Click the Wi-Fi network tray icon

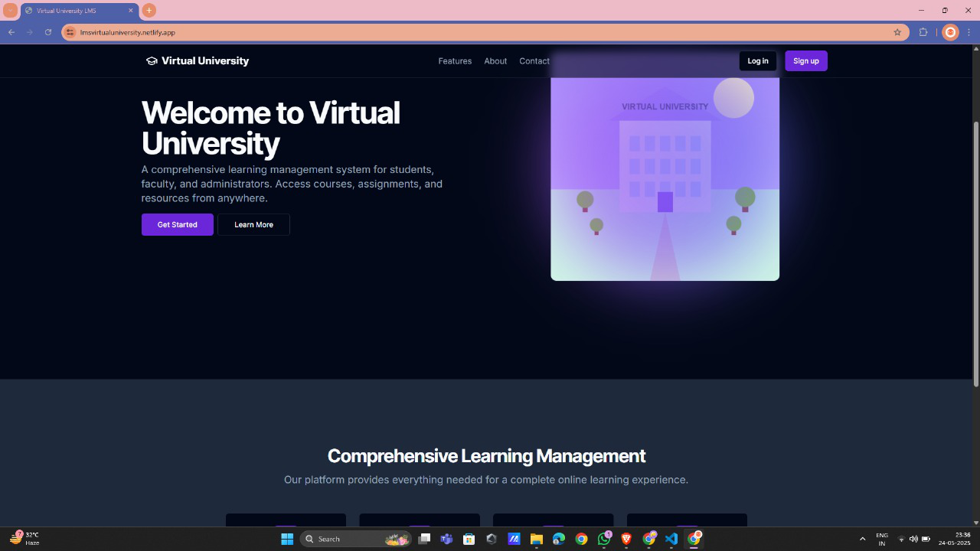pos(901,540)
